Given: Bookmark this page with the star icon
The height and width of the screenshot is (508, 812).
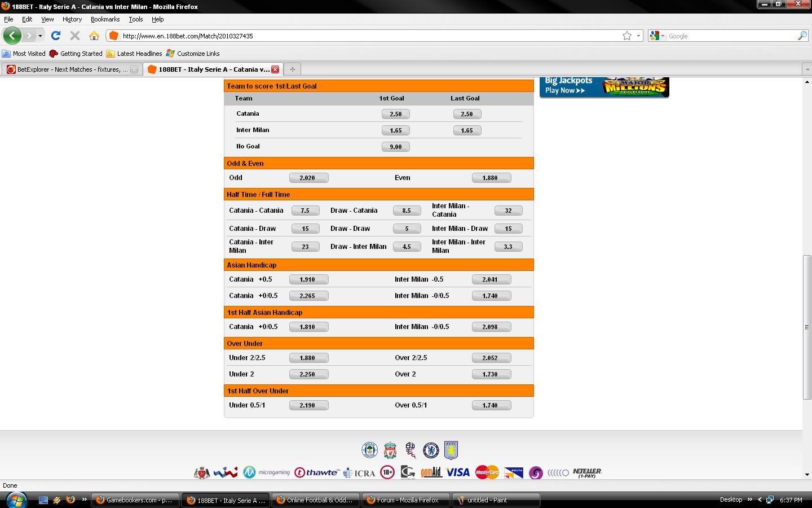Looking at the screenshot, I should point(627,36).
